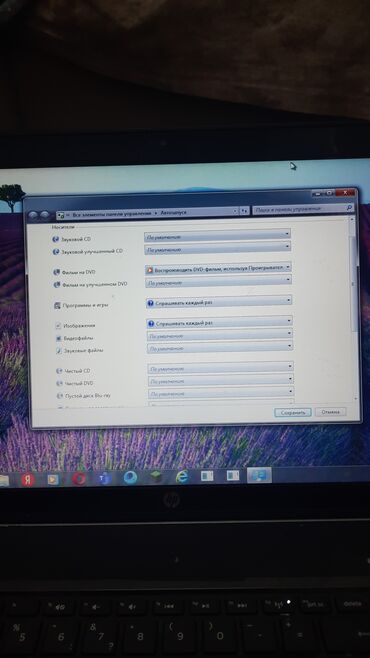Click the Отмена button

pos(331,412)
